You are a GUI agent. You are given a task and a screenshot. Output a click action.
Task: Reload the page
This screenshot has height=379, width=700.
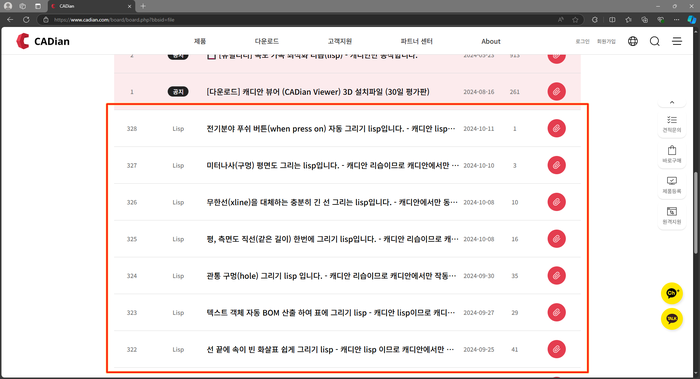(26, 20)
